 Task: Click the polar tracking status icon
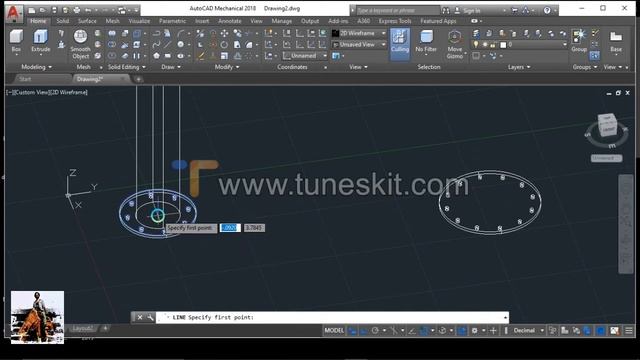pos(375,331)
